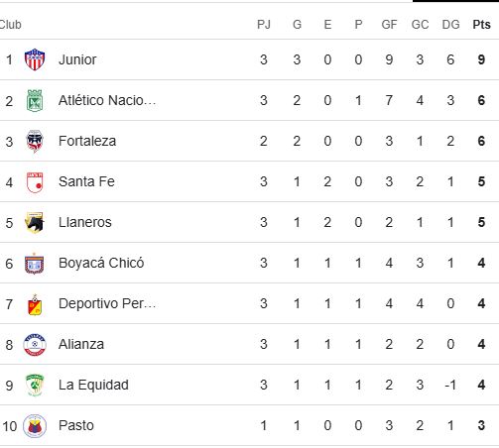This screenshot has height=448, width=499.
Task: Select the Club column header
Action: coord(11,25)
